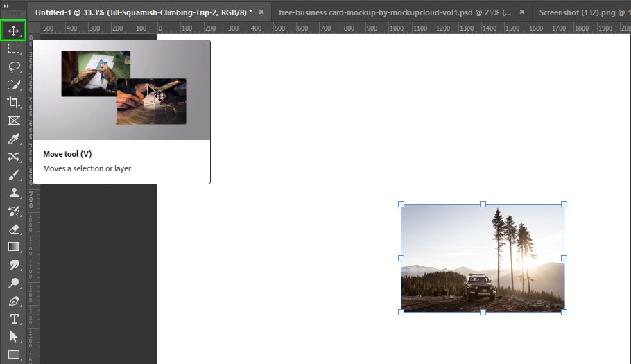Viewport: 631px width, 364px height.
Task: Click the top-right transform handle
Action: coord(564,205)
